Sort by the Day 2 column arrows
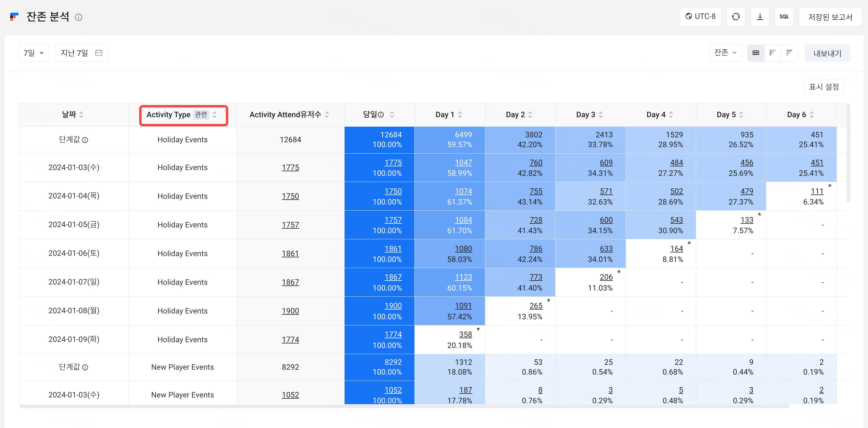This screenshot has height=428, width=868. pyautogui.click(x=530, y=115)
